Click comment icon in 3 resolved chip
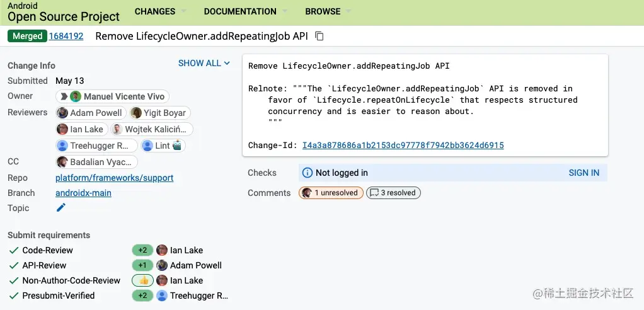Image resolution: width=644 pixels, height=310 pixels. 374,193
